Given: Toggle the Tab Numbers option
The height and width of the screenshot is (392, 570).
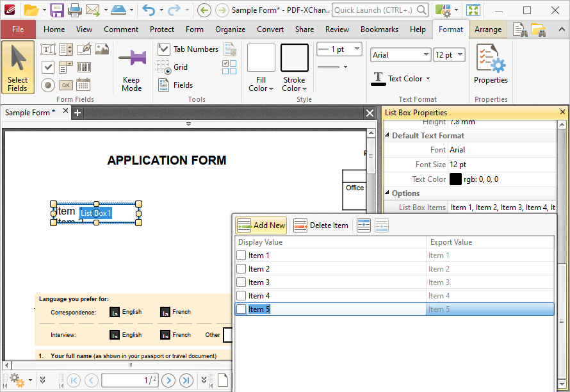Looking at the screenshot, I should [188, 49].
